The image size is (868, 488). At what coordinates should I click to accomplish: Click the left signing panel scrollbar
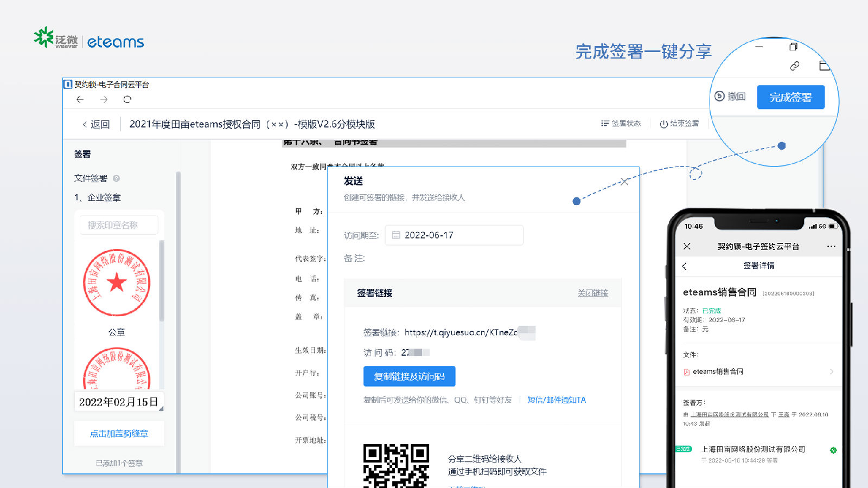[178, 323]
